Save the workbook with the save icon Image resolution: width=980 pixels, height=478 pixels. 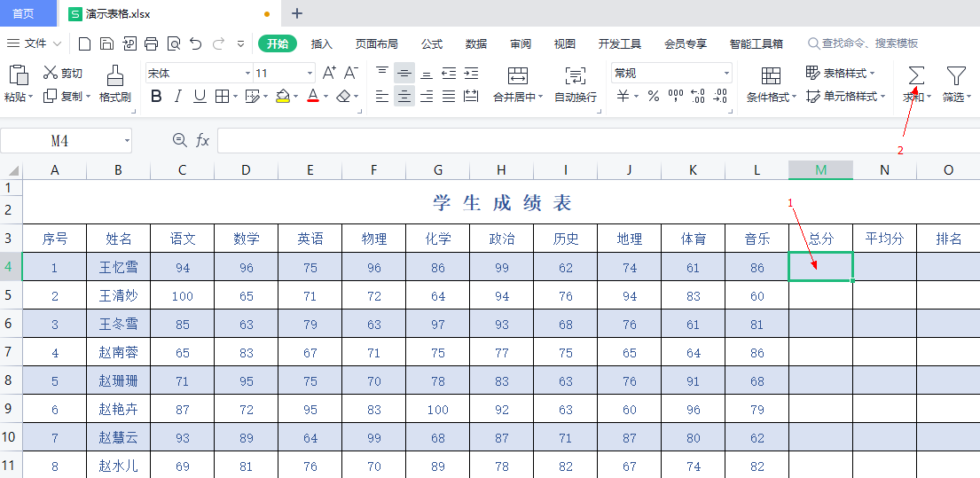tap(107, 43)
